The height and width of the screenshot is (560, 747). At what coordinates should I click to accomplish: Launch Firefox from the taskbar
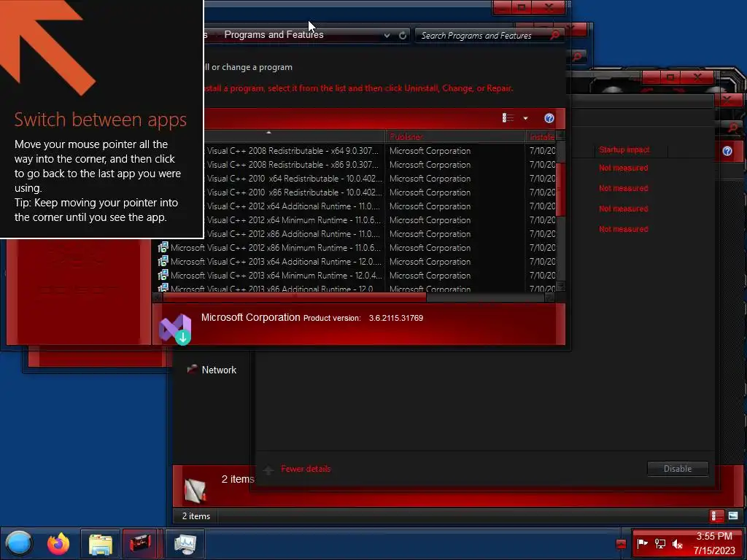58,543
